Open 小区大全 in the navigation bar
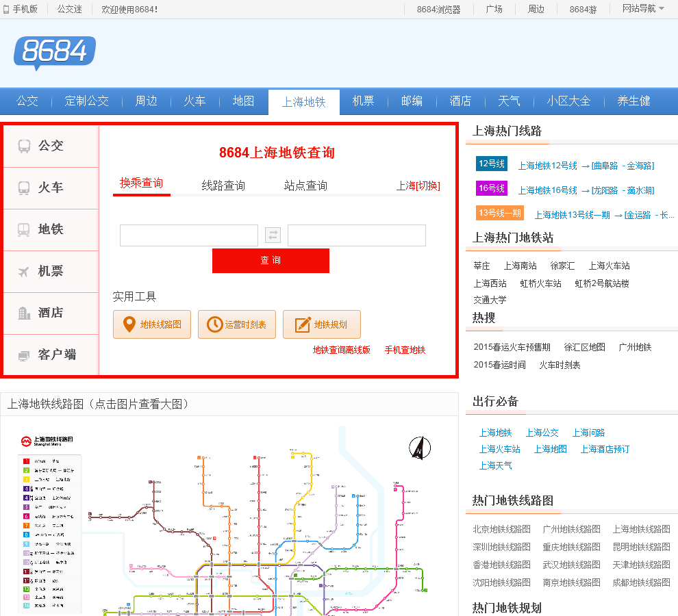678x616 pixels. 568,101
